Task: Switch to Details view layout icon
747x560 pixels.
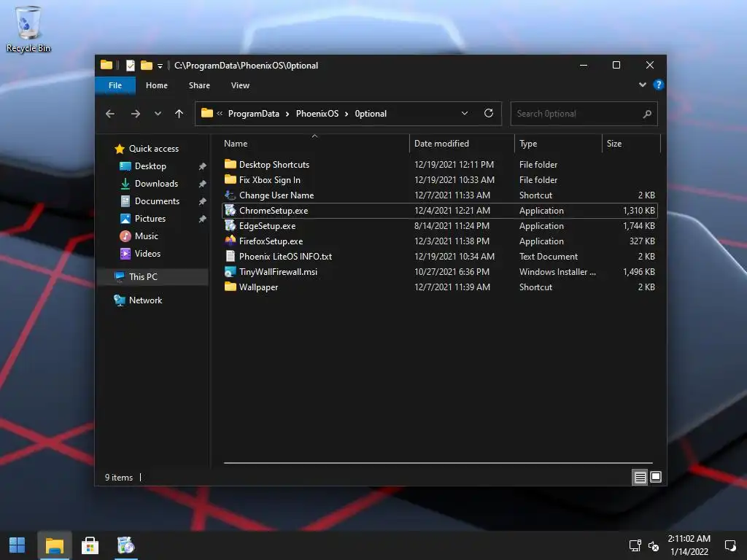Action: [640, 477]
